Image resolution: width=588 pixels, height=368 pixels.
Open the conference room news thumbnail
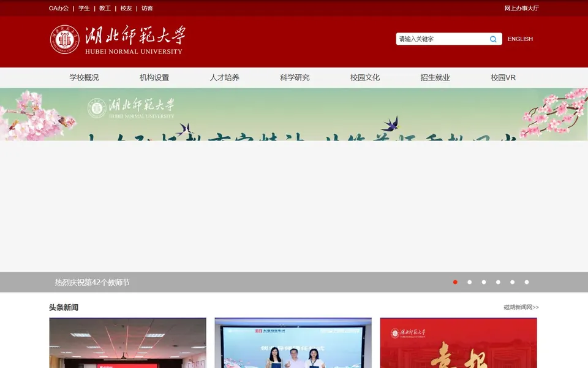(x=127, y=343)
